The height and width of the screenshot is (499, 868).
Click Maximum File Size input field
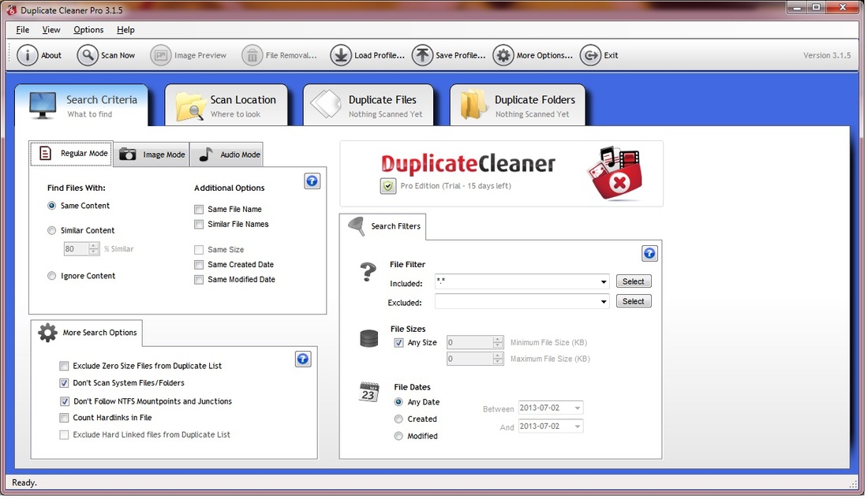click(470, 359)
